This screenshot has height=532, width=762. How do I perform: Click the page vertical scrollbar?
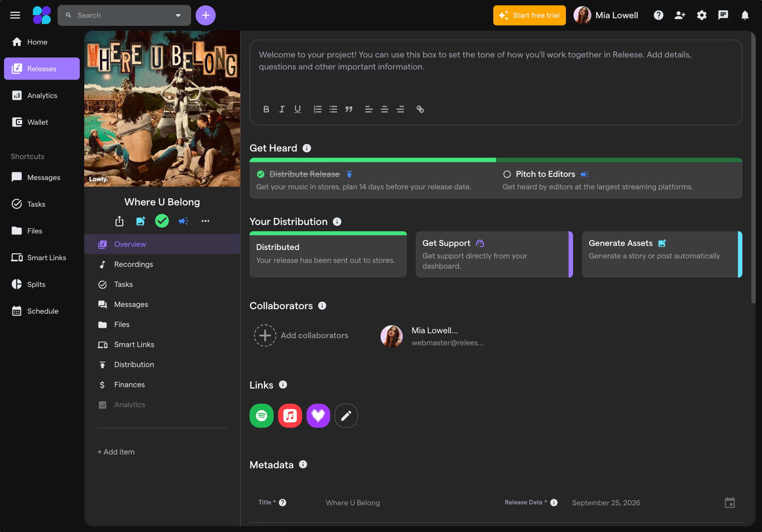coord(754,167)
